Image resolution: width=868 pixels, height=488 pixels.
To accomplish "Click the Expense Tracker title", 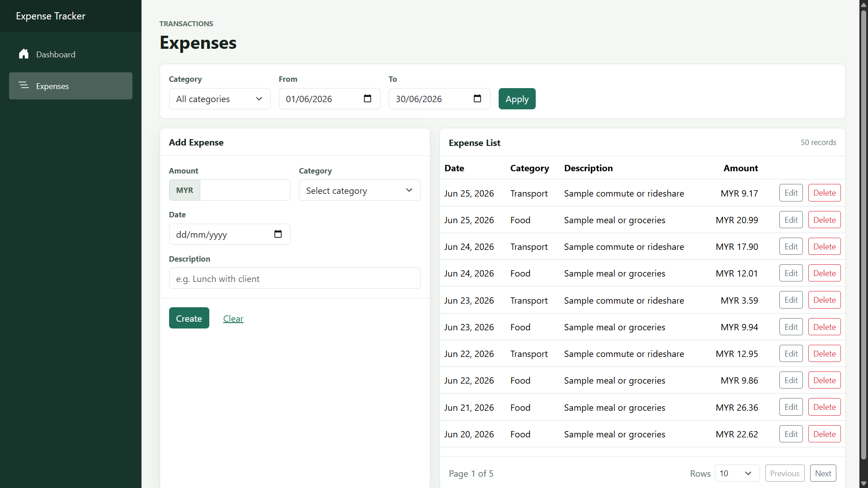I will click(51, 16).
